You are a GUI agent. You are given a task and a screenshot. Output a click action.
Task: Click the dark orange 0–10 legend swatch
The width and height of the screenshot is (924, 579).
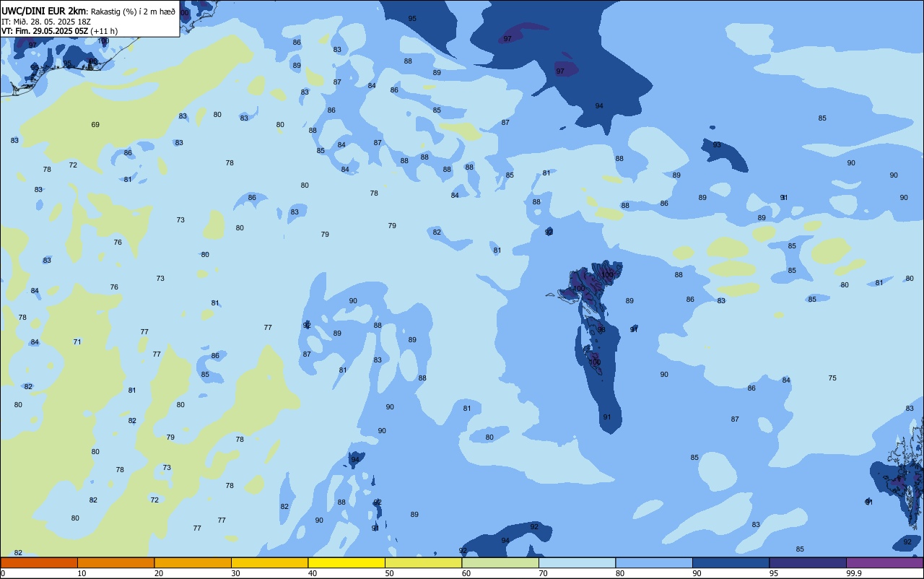coord(39,562)
